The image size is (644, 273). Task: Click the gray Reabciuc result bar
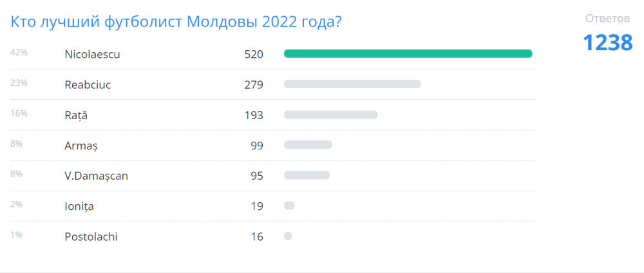tap(352, 84)
